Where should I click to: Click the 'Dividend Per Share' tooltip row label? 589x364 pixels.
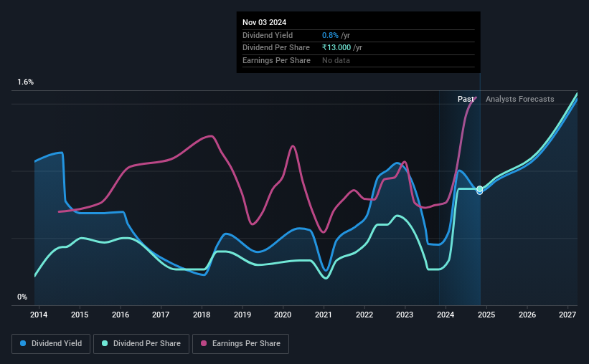pyautogui.click(x=276, y=48)
